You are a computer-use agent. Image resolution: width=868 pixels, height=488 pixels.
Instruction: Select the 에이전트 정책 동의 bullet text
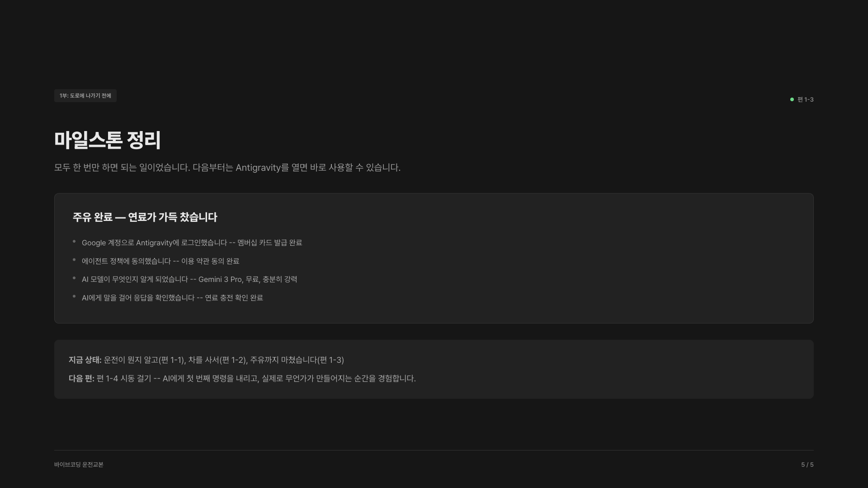pos(160,261)
